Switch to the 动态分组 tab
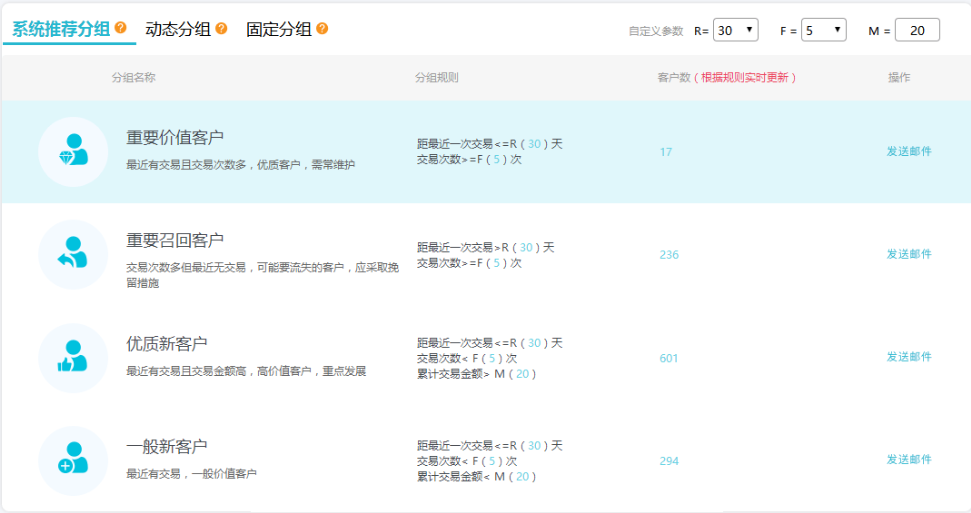This screenshot has height=513, width=971. point(178,29)
